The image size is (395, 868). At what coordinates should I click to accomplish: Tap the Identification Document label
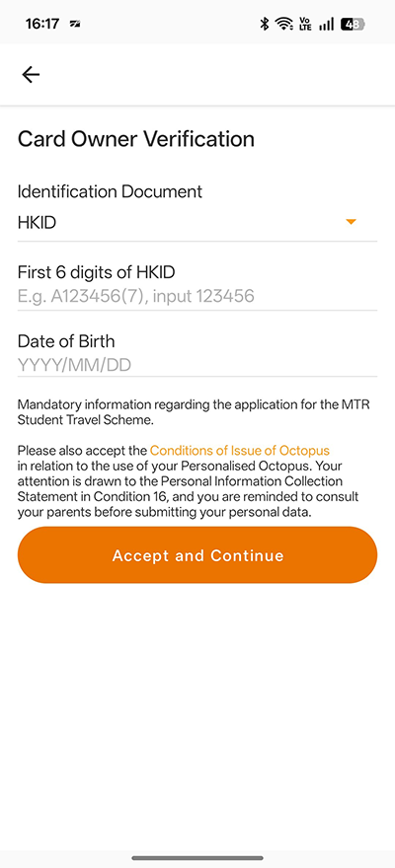click(x=111, y=191)
